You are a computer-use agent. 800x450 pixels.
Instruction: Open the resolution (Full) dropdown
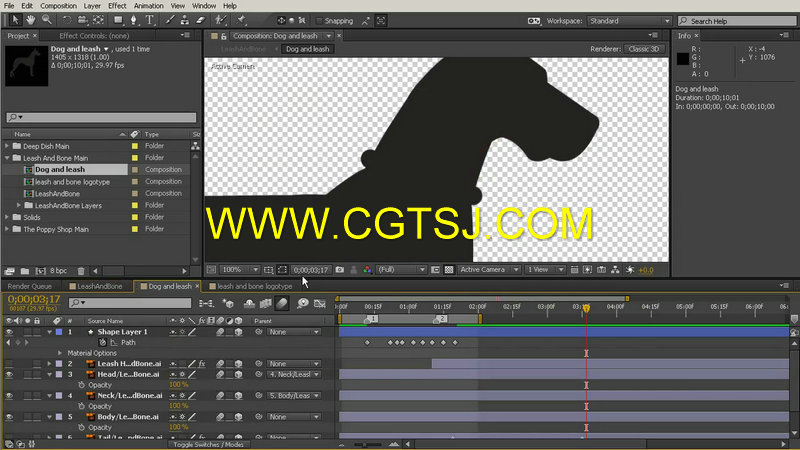[401, 270]
